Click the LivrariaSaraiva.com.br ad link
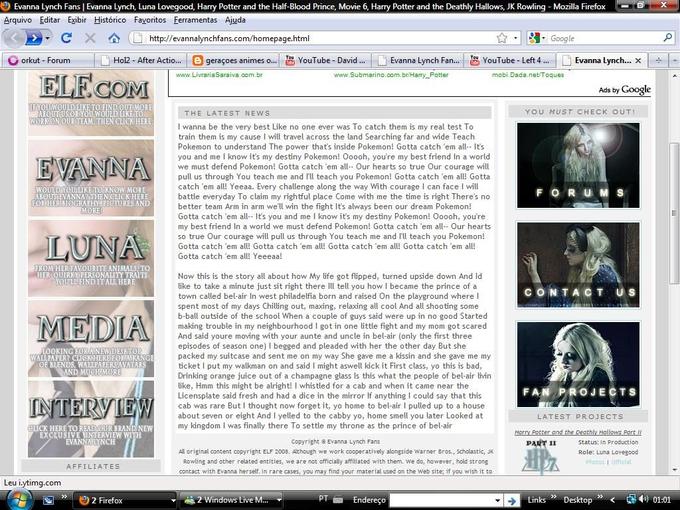The image size is (680, 510). (x=219, y=75)
